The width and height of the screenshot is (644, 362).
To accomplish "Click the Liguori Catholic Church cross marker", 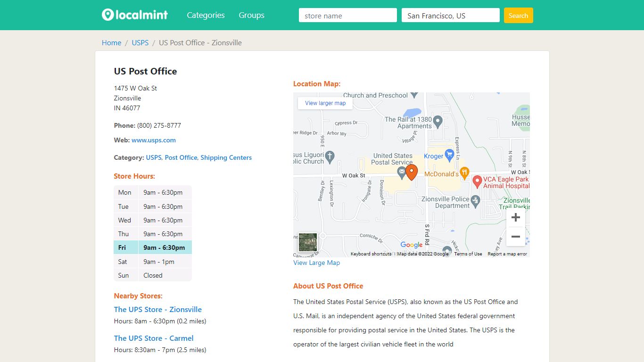I will click(330, 156).
